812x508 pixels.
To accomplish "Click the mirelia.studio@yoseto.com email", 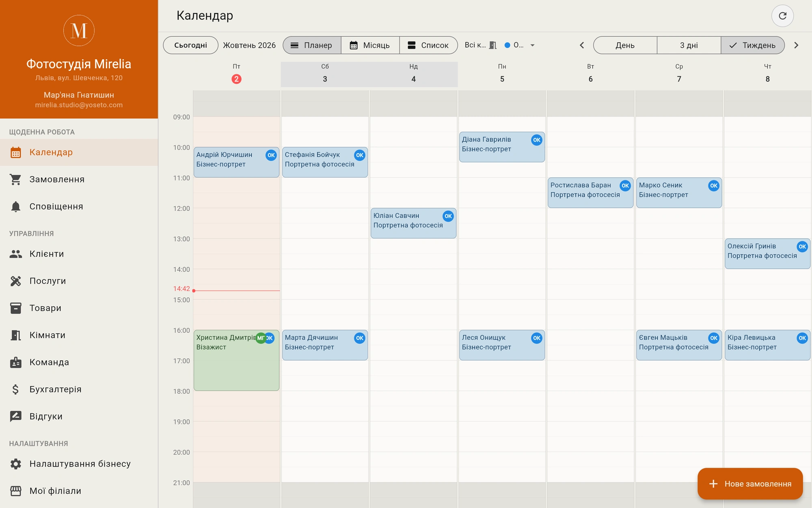I will (79, 105).
